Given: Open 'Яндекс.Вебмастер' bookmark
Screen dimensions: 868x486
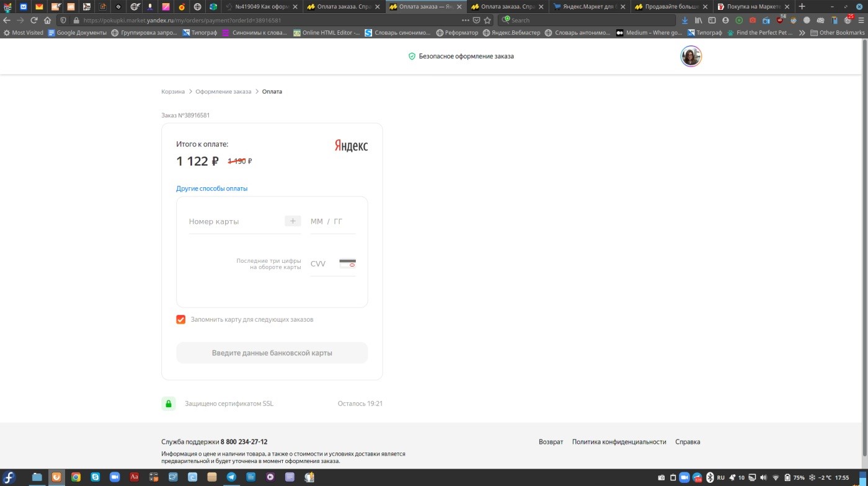Looking at the screenshot, I should 511,33.
